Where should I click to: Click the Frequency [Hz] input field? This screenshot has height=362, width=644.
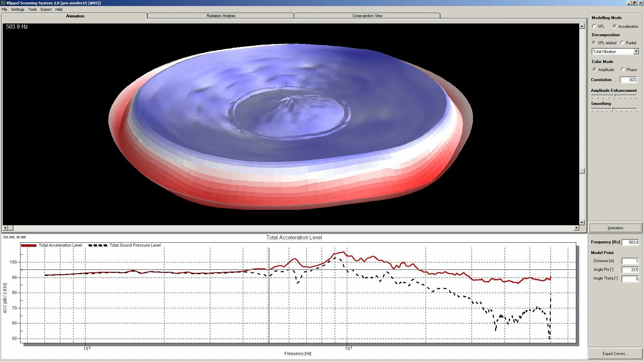tap(630, 242)
